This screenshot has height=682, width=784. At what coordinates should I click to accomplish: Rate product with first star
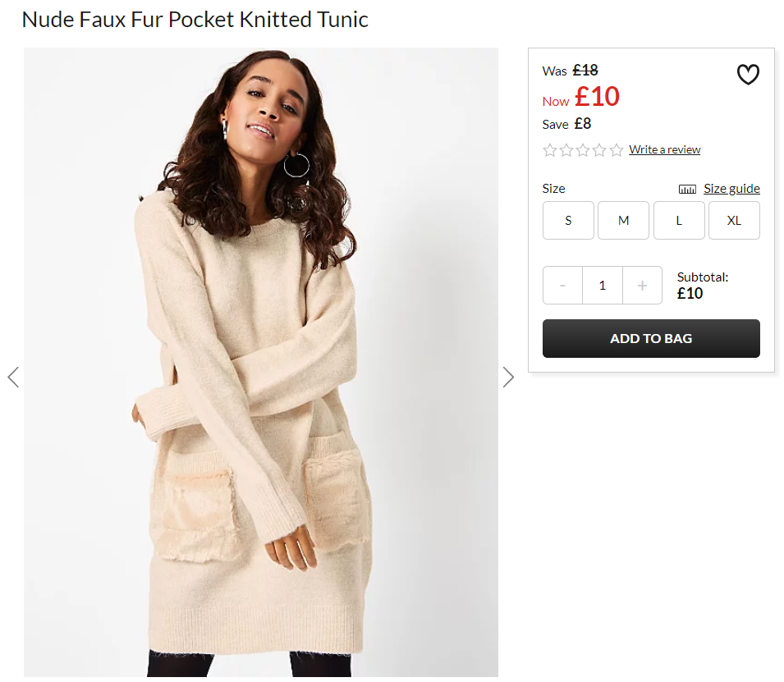549,150
